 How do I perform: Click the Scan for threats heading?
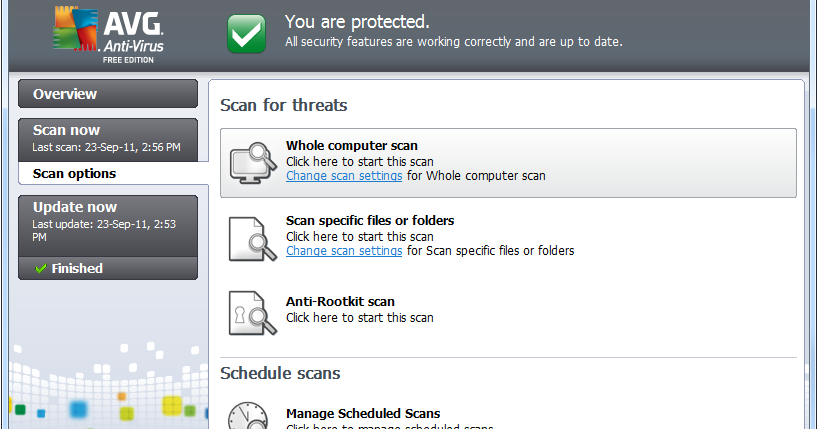point(283,104)
